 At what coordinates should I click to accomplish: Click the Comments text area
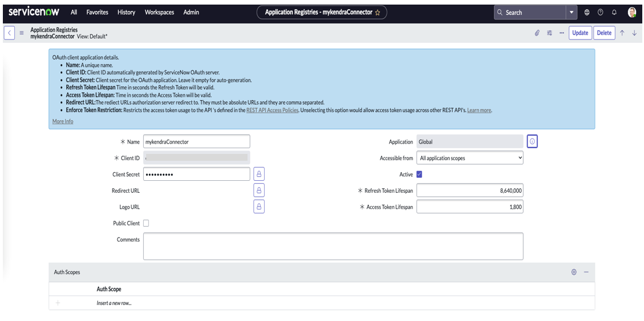click(333, 246)
